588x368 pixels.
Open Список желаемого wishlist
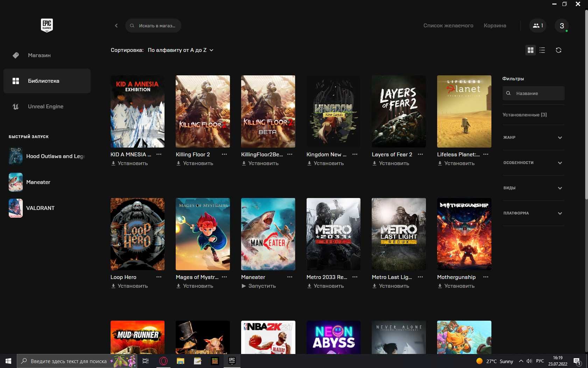point(448,26)
